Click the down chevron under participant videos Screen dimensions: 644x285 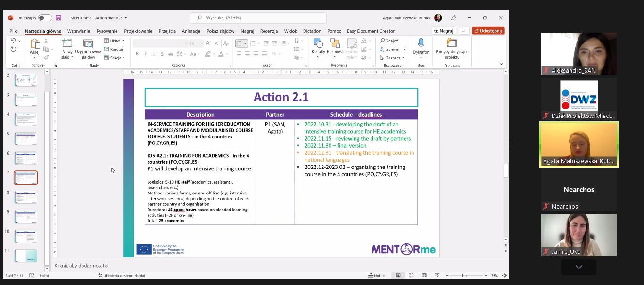pyautogui.click(x=579, y=267)
